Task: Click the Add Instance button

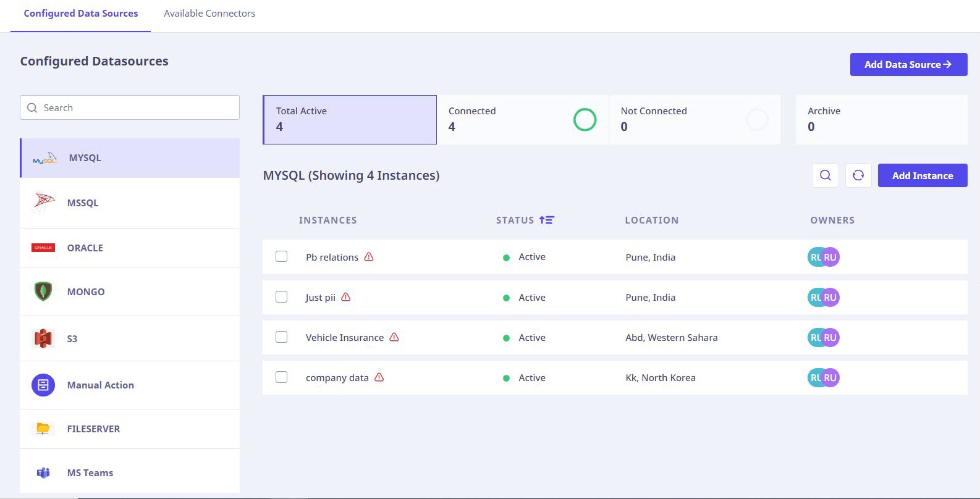Action: point(923,175)
